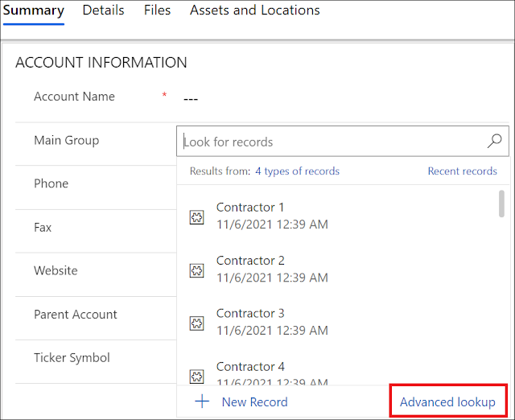Show Recent records list
This screenshot has height=420, width=515.
point(462,171)
